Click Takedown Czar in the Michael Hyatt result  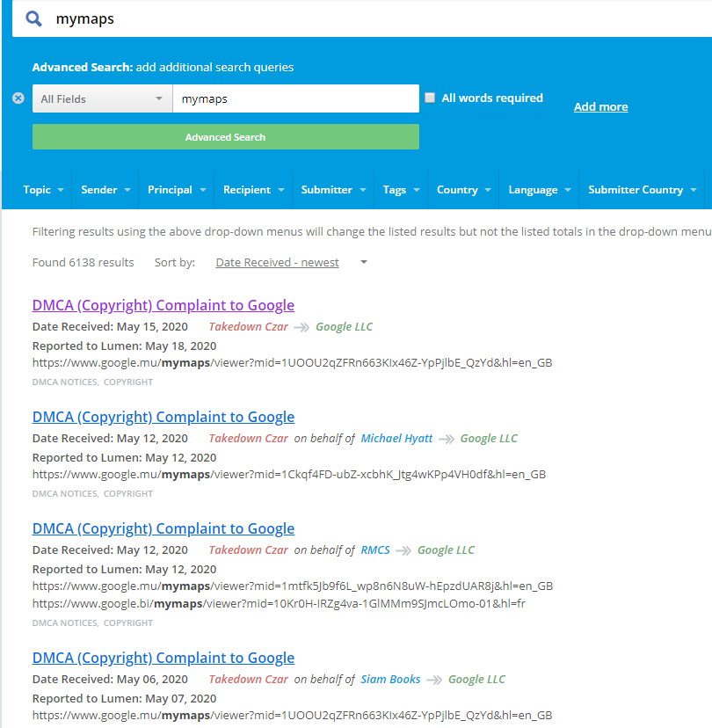(248, 438)
